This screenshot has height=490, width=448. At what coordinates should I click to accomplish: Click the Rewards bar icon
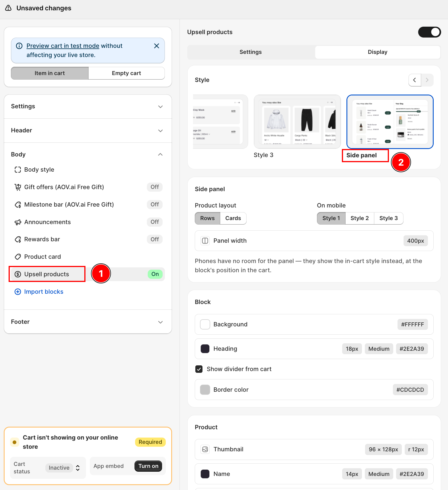coord(18,239)
